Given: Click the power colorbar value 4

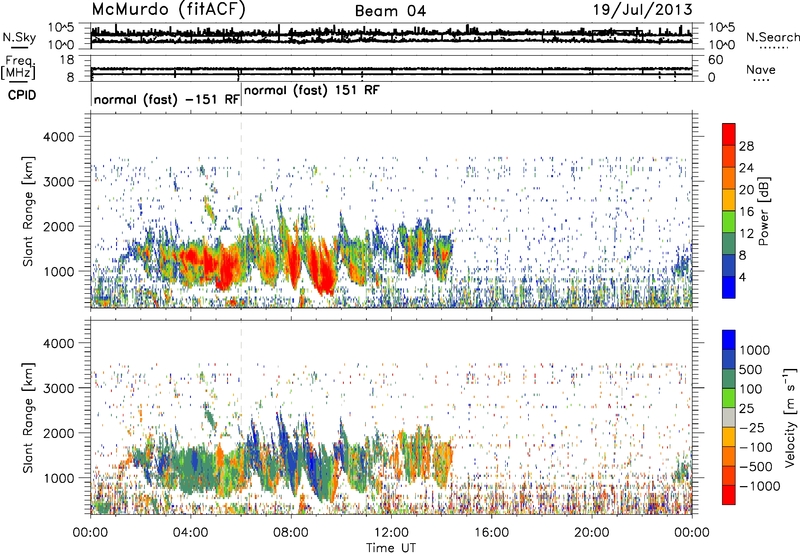Looking at the screenshot, I should click(742, 277).
